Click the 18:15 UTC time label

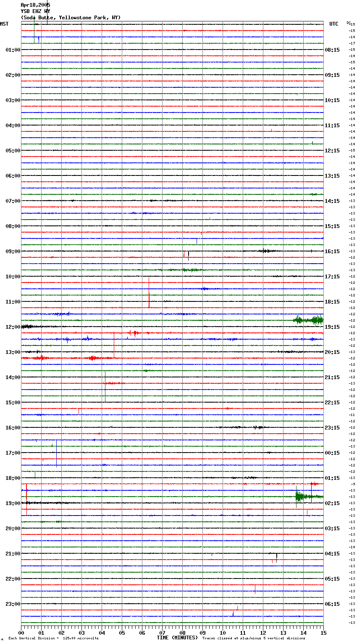332,302
